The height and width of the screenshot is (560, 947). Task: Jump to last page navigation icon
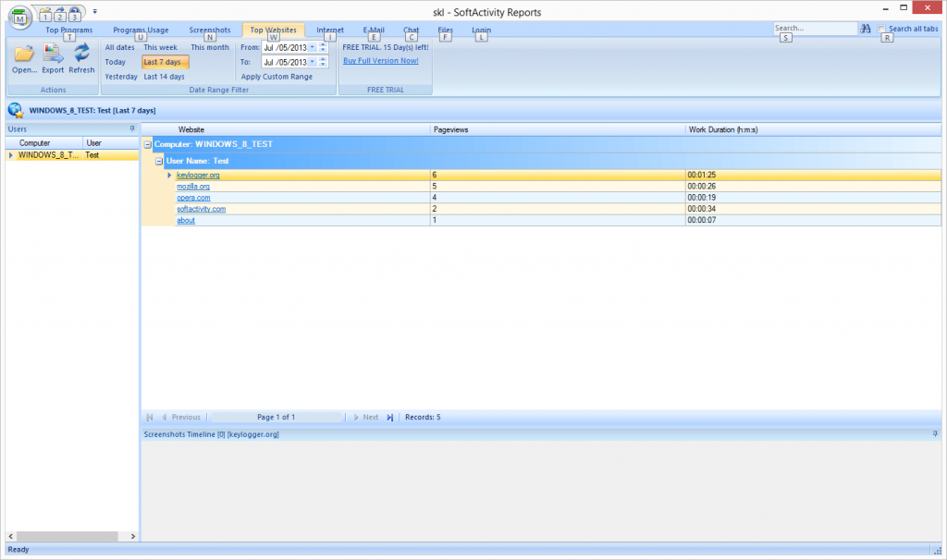[390, 418]
